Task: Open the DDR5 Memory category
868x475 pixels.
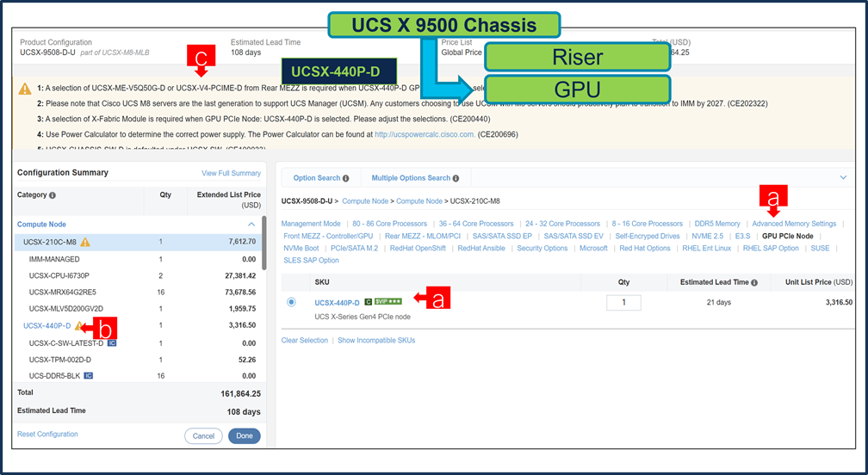Action: (x=716, y=224)
